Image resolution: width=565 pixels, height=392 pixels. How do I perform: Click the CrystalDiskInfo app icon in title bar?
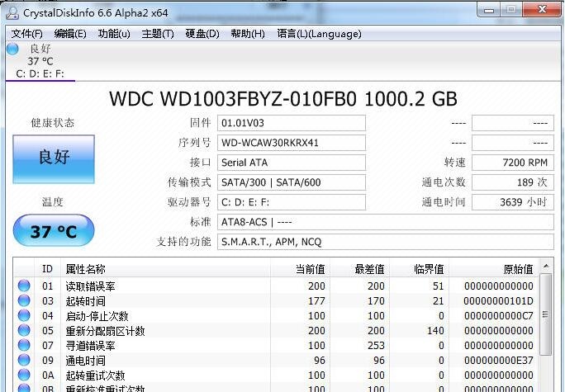pyautogui.click(x=12, y=13)
